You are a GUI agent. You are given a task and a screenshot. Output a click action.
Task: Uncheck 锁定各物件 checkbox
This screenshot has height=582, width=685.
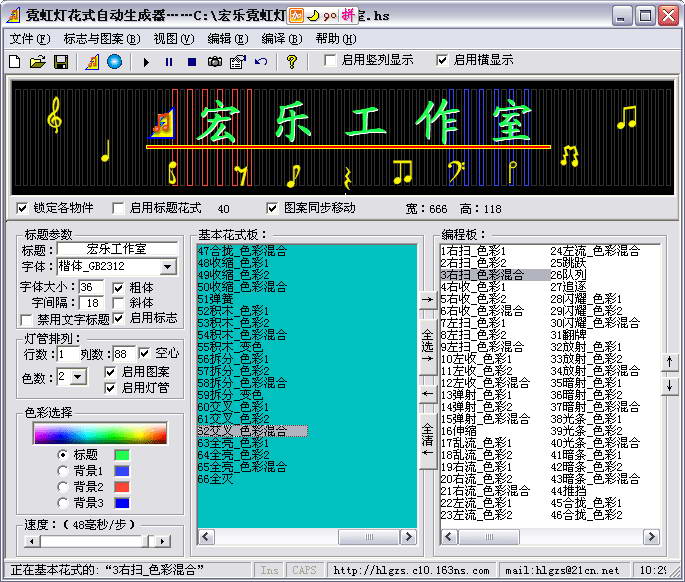pyautogui.click(x=22, y=208)
